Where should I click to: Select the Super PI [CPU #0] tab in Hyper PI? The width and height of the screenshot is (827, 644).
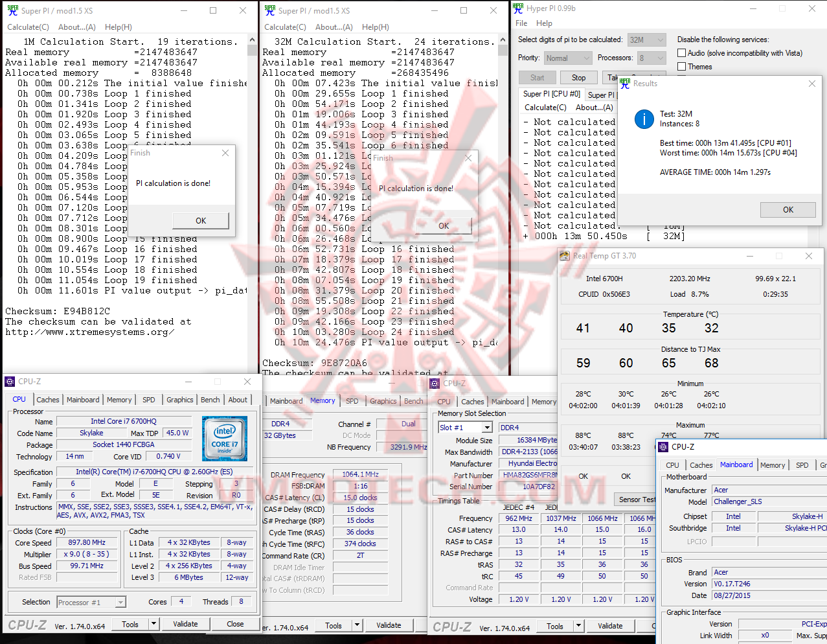point(552,94)
